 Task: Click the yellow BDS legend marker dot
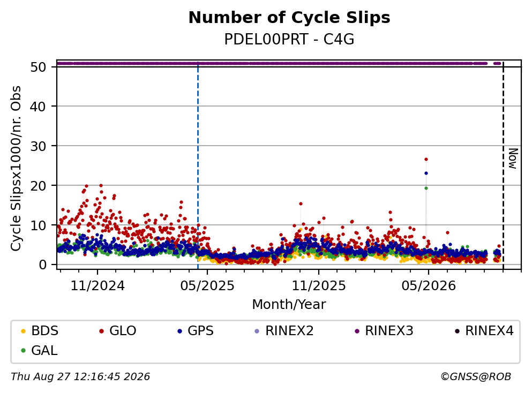(23, 331)
